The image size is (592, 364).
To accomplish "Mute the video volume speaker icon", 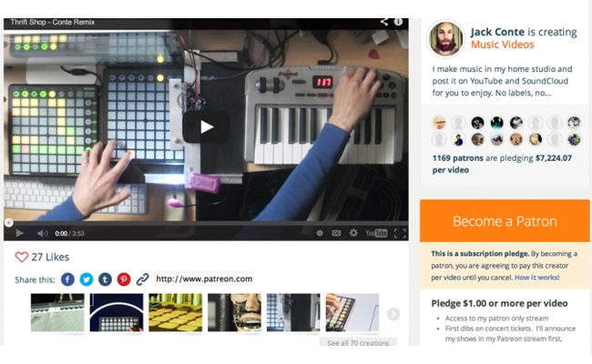I will point(42,234).
